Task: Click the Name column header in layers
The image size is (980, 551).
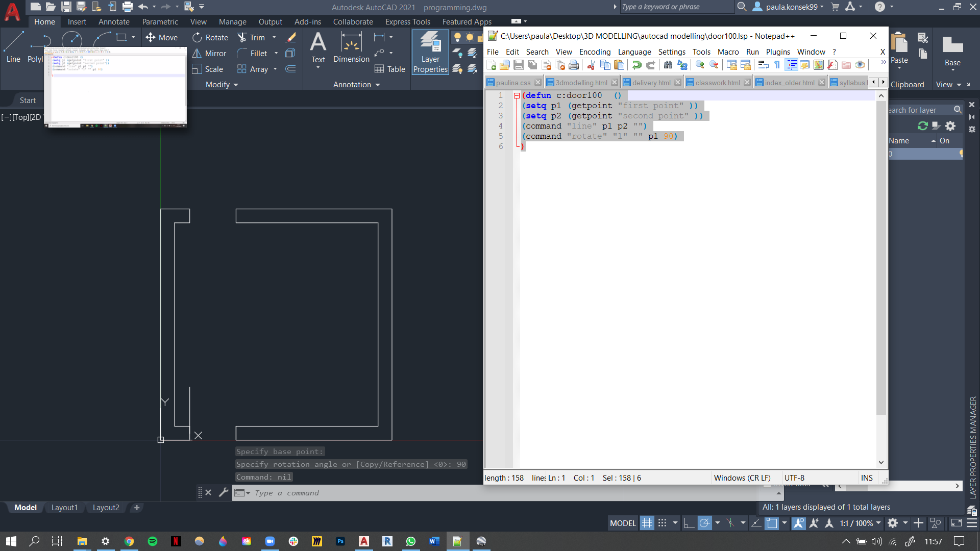Action: (912, 141)
